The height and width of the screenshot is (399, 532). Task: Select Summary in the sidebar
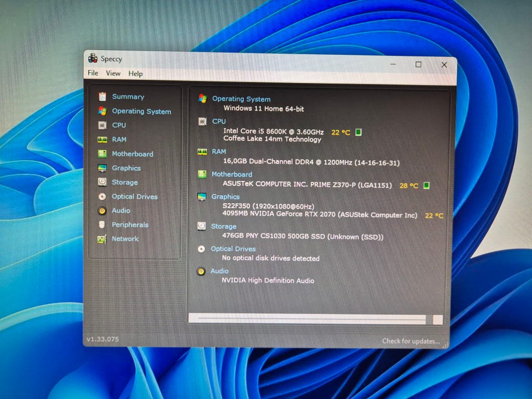click(128, 96)
